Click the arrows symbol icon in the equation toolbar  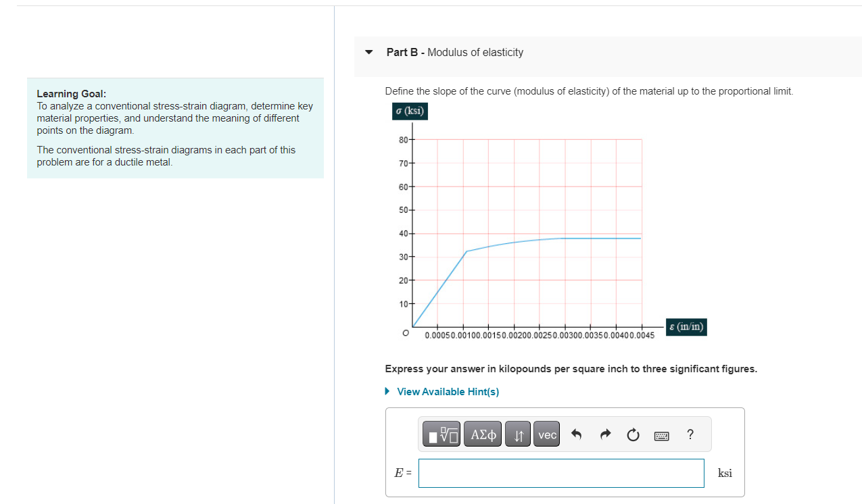517,434
